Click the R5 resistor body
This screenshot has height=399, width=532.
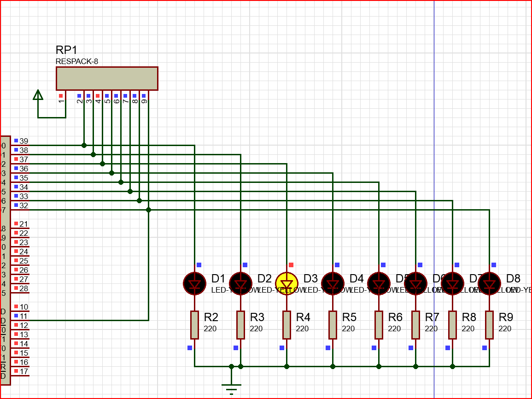point(333,325)
